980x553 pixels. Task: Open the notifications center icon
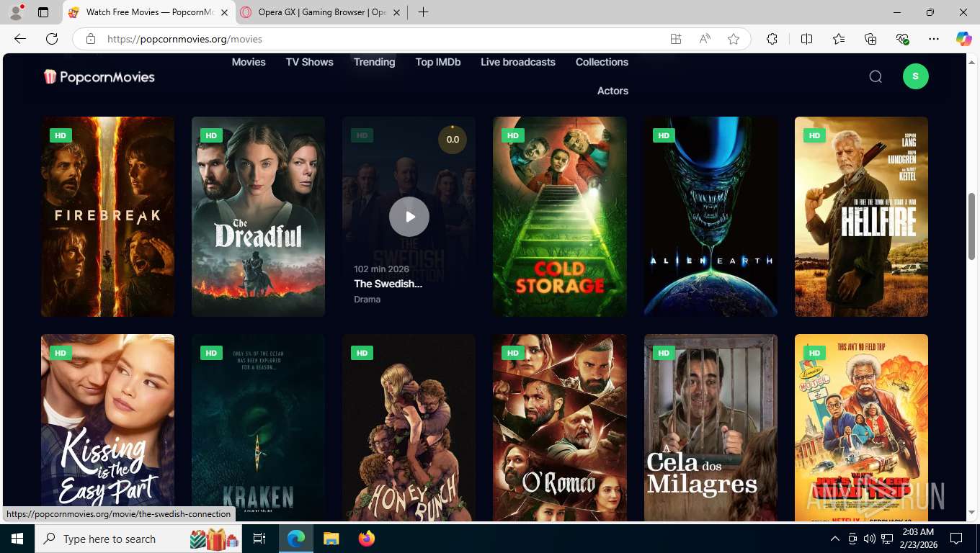[956, 539]
